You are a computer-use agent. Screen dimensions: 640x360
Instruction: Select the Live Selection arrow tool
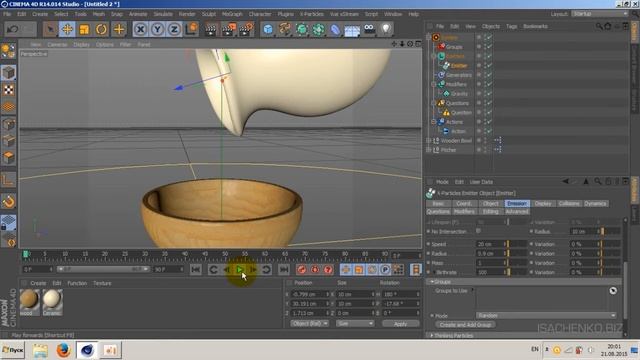(x=50, y=29)
